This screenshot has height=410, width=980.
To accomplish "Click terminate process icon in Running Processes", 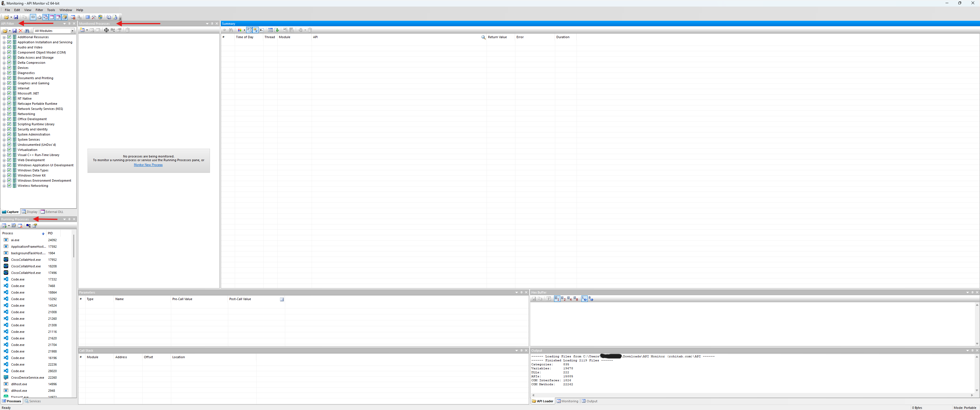I will 20,226.
